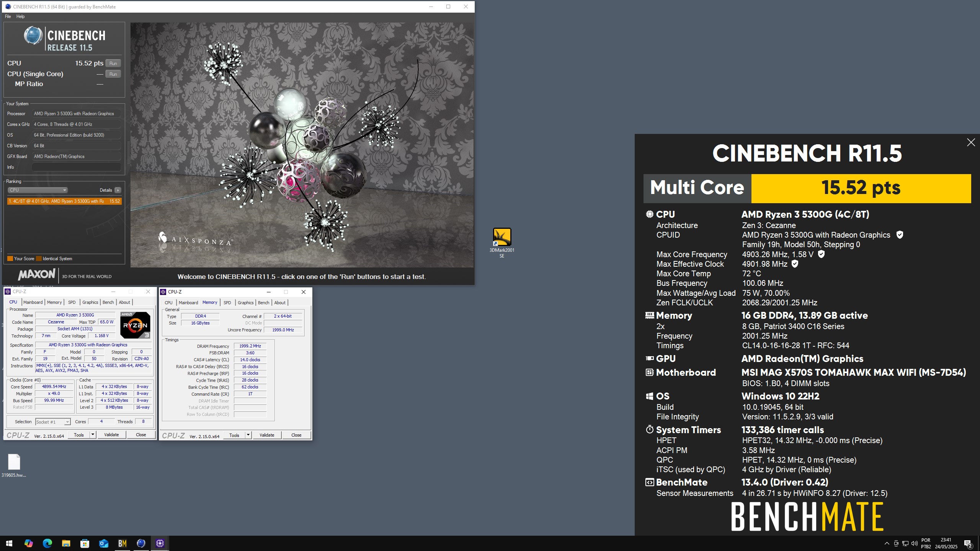Viewport: 980px width, 551px height.
Task: Expand Tools dropdown arrow in left CPU-Z
Action: 93,435
